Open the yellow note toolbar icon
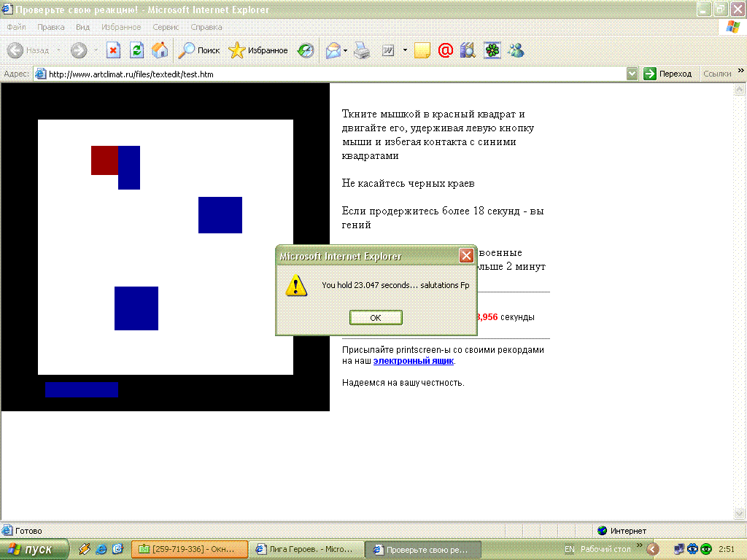Viewport: 747px width, 560px height. [422, 50]
